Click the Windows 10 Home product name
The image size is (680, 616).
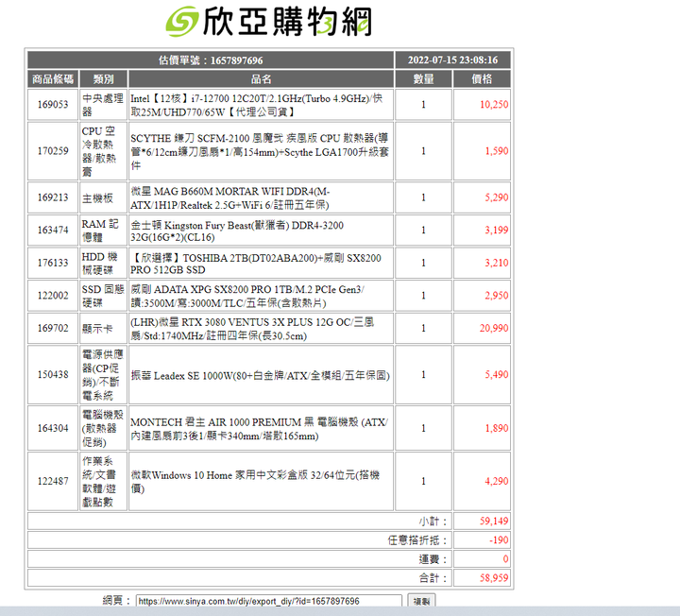click(x=255, y=482)
